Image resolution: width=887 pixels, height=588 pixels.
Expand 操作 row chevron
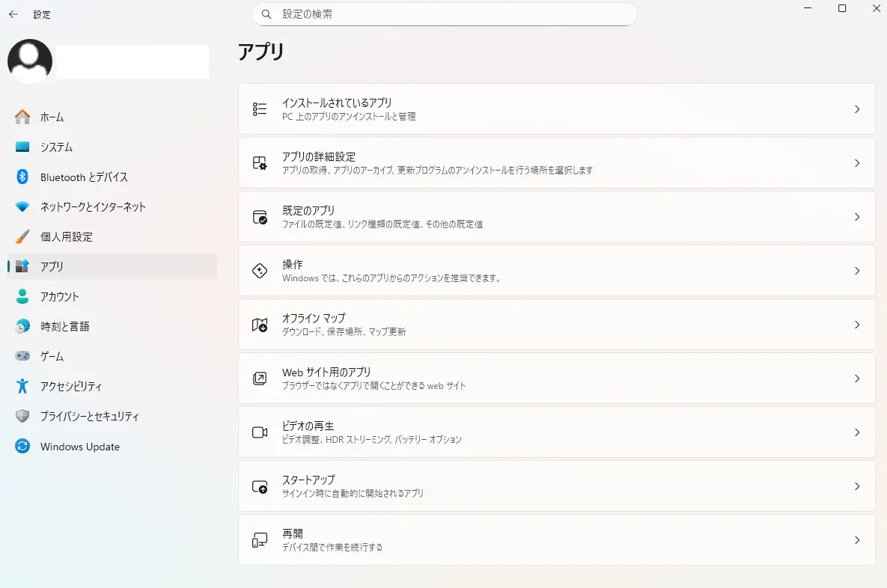tap(857, 271)
